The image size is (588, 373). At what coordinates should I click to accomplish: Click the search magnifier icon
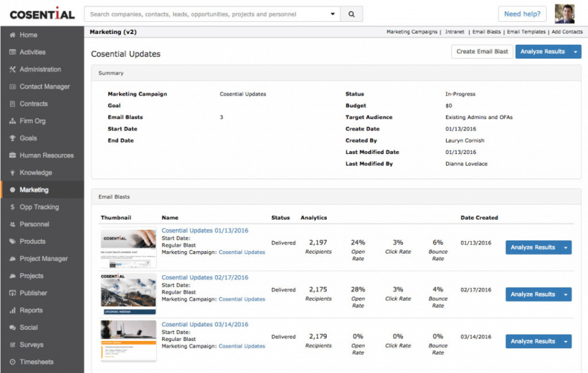pos(352,13)
